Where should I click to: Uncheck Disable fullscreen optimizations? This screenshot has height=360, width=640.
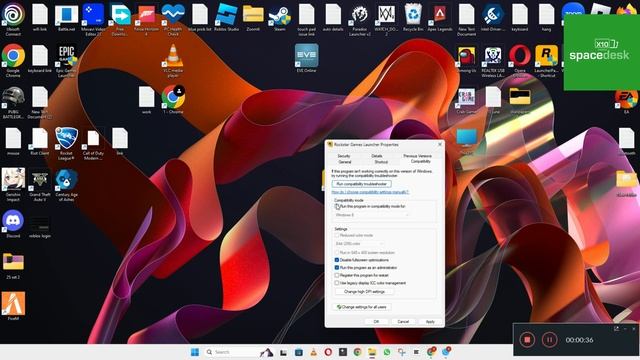point(337,260)
